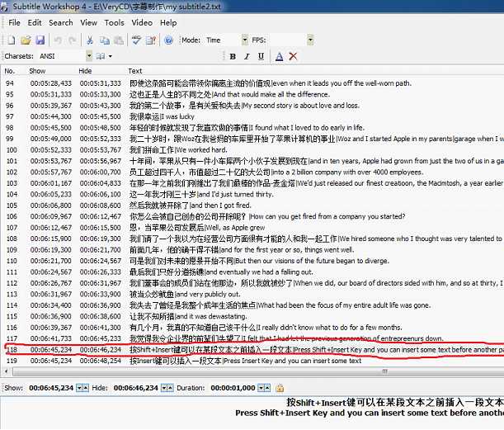Paste from clipboard icon
Screen dimensions: 504x430
pyautogui.click(x=119, y=40)
